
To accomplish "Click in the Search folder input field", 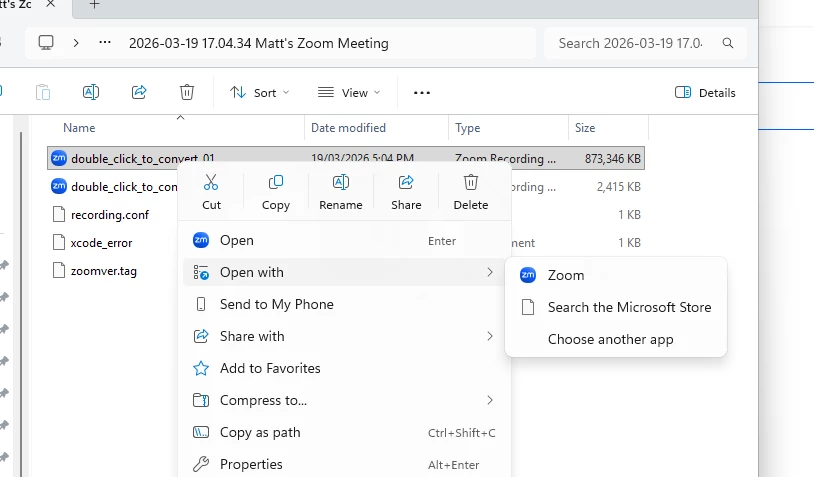I will (x=630, y=43).
